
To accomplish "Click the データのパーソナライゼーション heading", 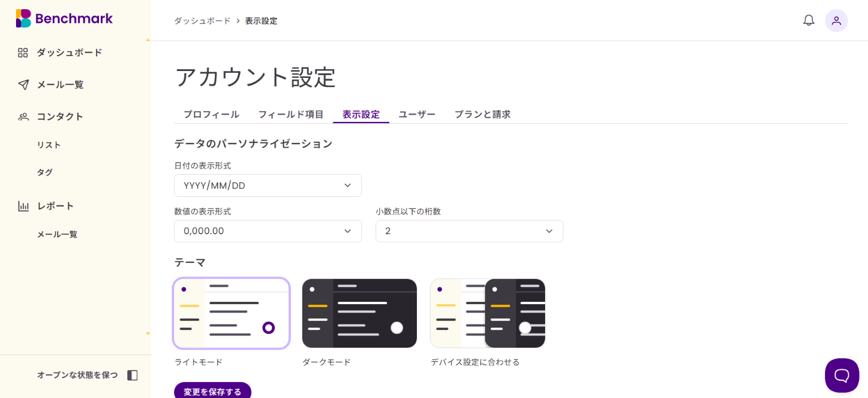I will click(x=254, y=144).
